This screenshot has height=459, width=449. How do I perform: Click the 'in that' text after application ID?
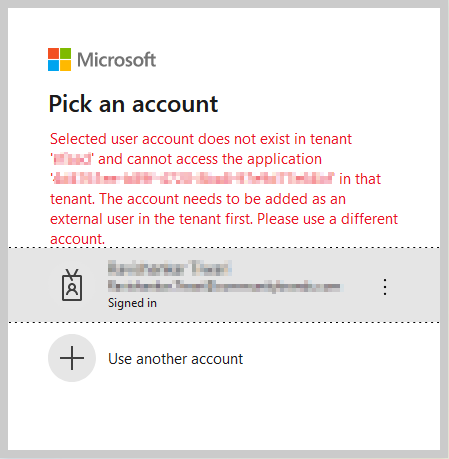point(360,179)
